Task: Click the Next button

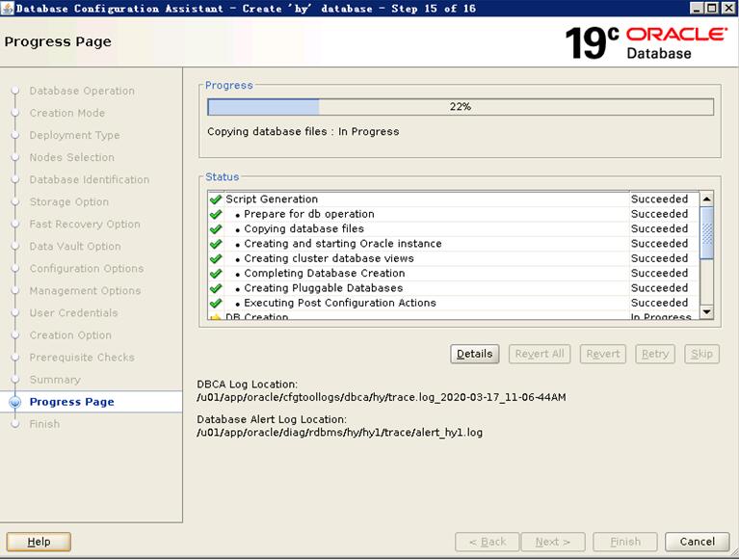Action: tap(553, 542)
